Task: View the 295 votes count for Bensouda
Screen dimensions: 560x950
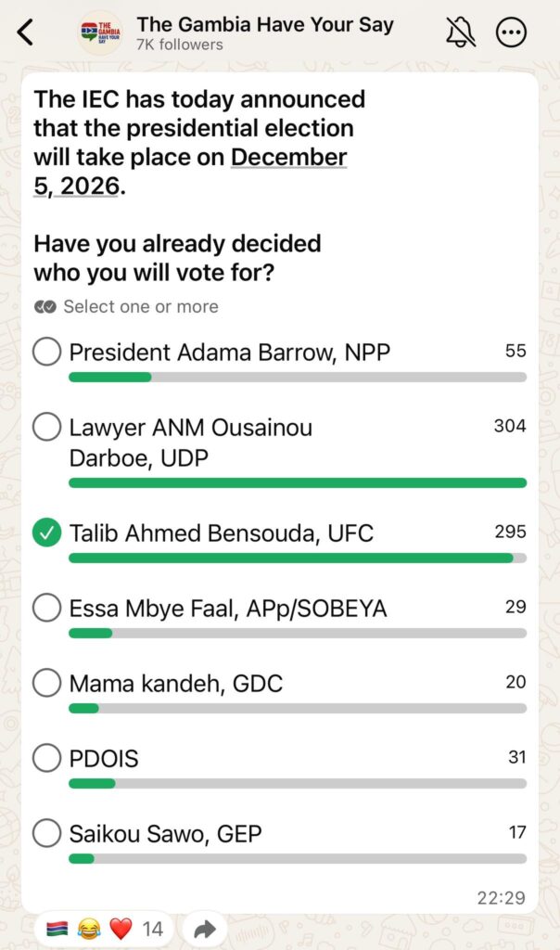Action: (510, 532)
